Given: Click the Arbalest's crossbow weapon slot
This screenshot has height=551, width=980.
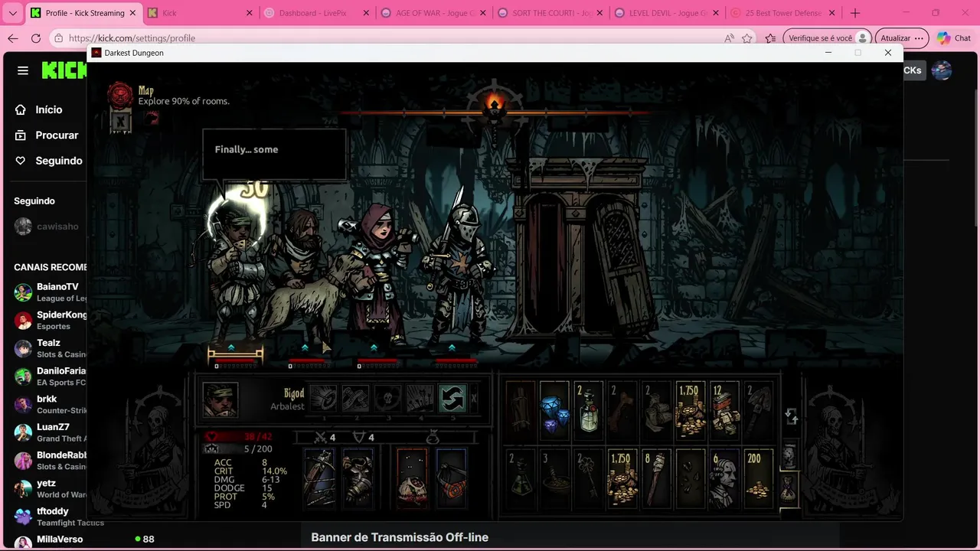Looking at the screenshot, I should pyautogui.click(x=319, y=478).
